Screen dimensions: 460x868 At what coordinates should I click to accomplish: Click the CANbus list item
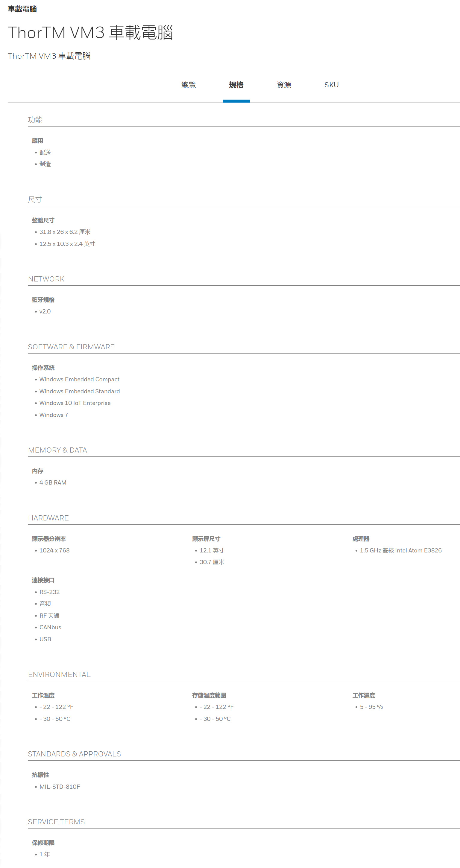50,627
